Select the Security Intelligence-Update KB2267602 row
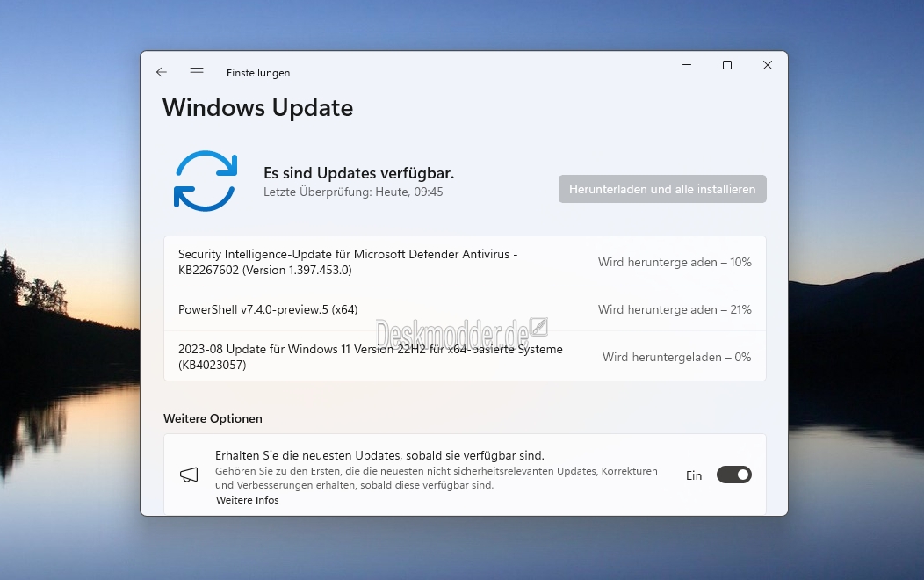This screenshot has width=924, height=580. [x=465, y=262]
